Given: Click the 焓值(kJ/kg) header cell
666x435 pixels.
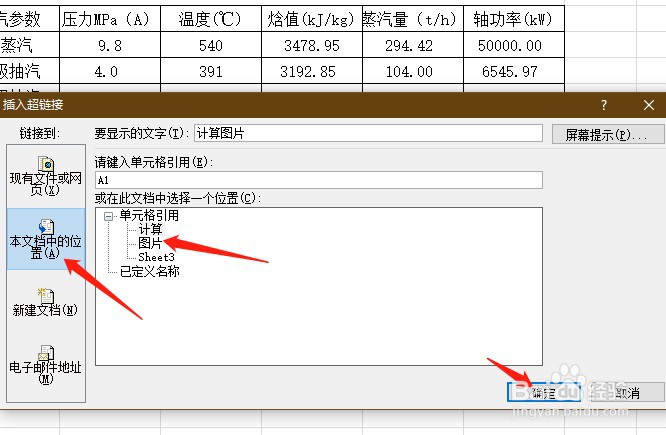Looking at the screenshot, I should [312, 19].
